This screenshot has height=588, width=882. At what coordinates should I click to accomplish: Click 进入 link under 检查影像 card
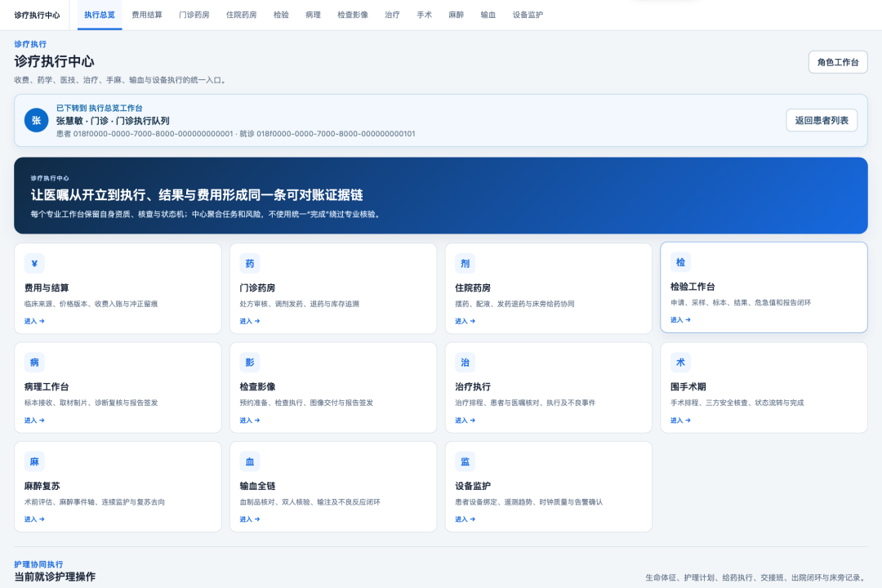250,421
